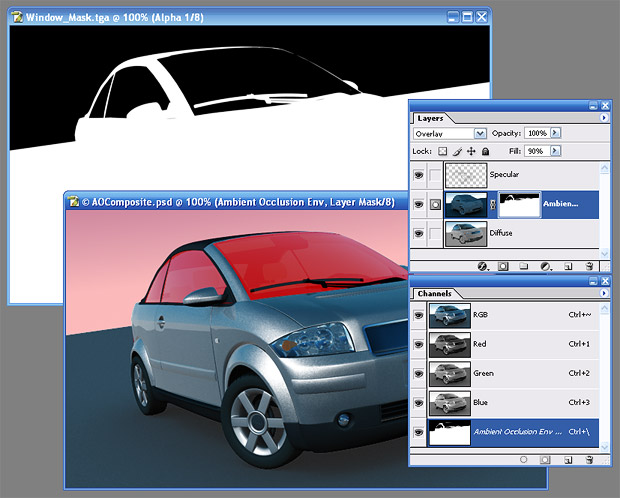This screenshot has height=498, width=620.
Task: Select the Channels panel tab
Action: (435, 293)
